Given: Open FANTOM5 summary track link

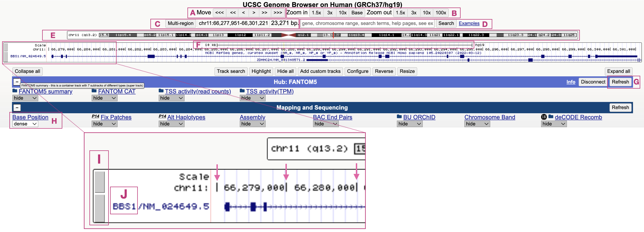Looking at the screenshot, I should pos(45,92).
